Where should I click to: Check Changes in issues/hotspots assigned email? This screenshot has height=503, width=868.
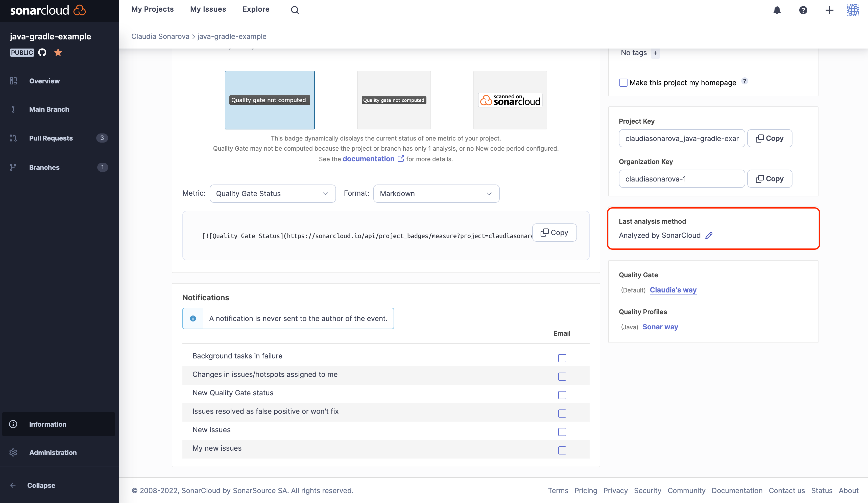point(562,376)
